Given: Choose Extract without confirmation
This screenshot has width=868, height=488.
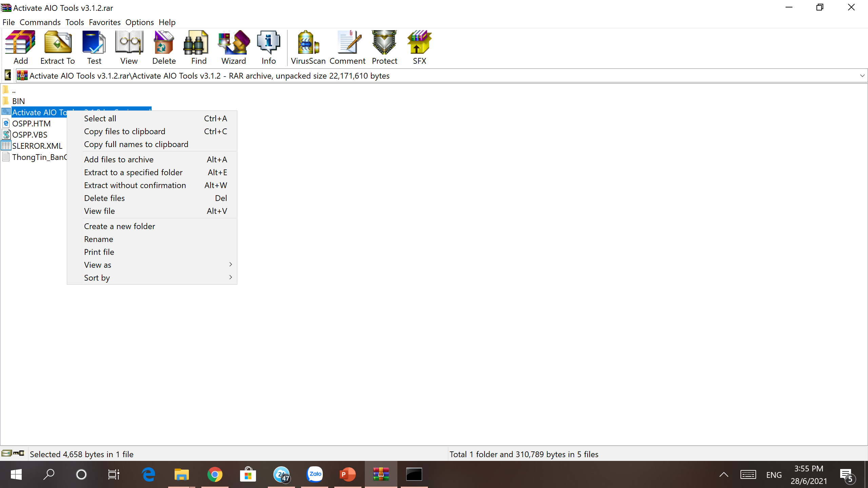Looking at the screenshot, I should 152,185.
